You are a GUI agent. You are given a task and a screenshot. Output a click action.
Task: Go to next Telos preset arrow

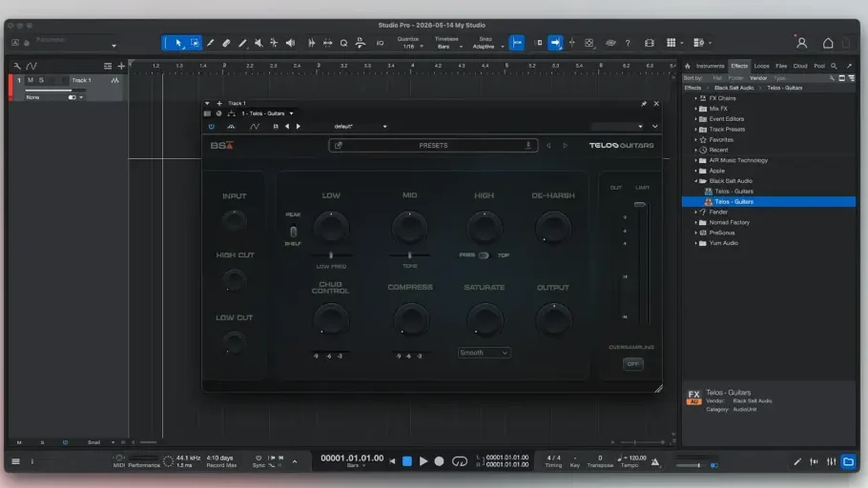coord(566,146)
